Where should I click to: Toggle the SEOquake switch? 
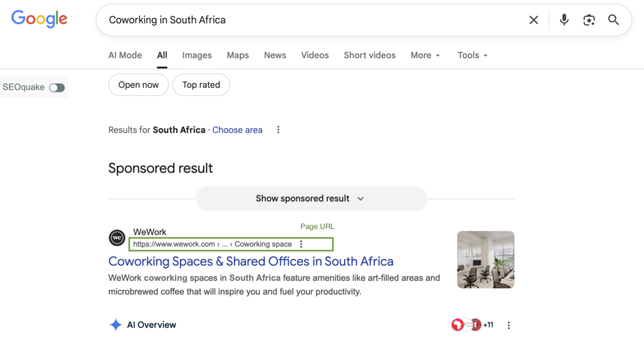pyautogui.click(x=57, y=87)
